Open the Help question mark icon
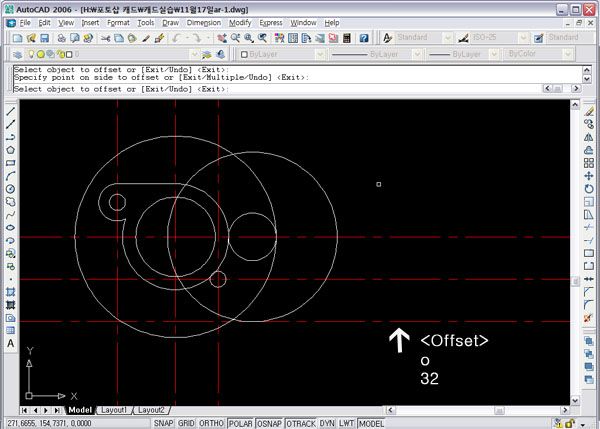 click(364, 38)
